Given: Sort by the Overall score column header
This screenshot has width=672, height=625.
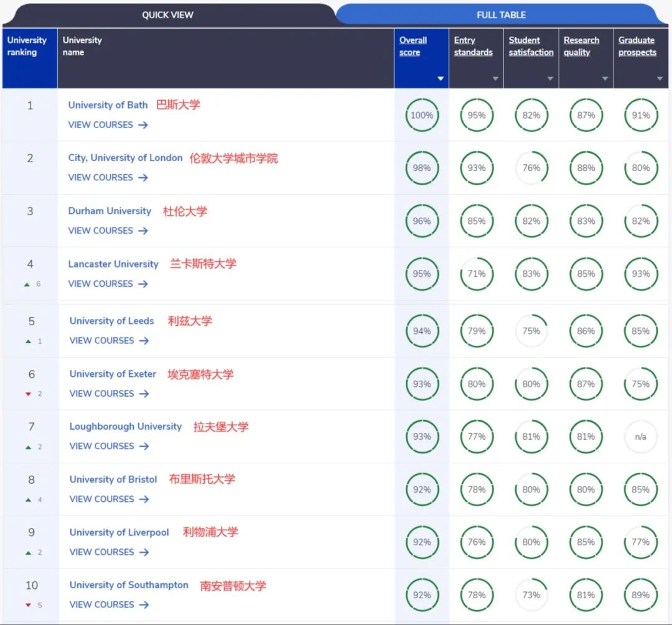Looking at the screenshot, I should [x=413, y=46].
